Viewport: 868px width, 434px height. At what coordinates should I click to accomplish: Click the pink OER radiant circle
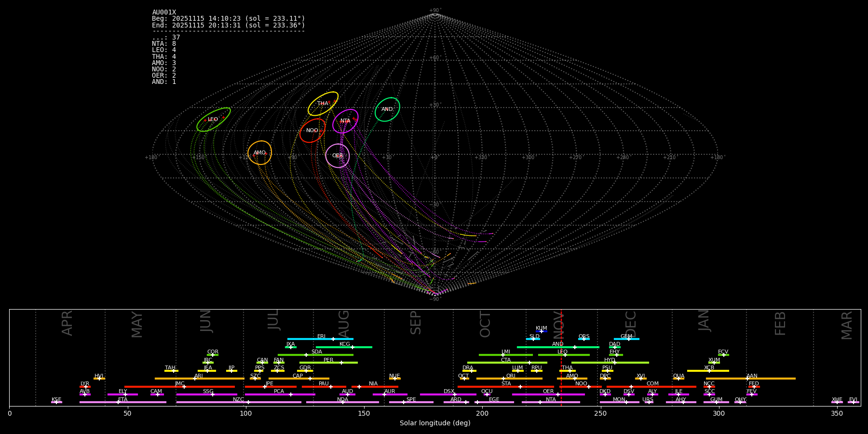click(338, 156)
